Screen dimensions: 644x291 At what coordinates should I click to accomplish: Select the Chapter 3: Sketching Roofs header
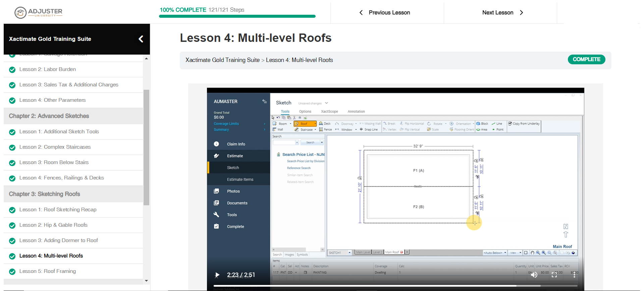45,194
